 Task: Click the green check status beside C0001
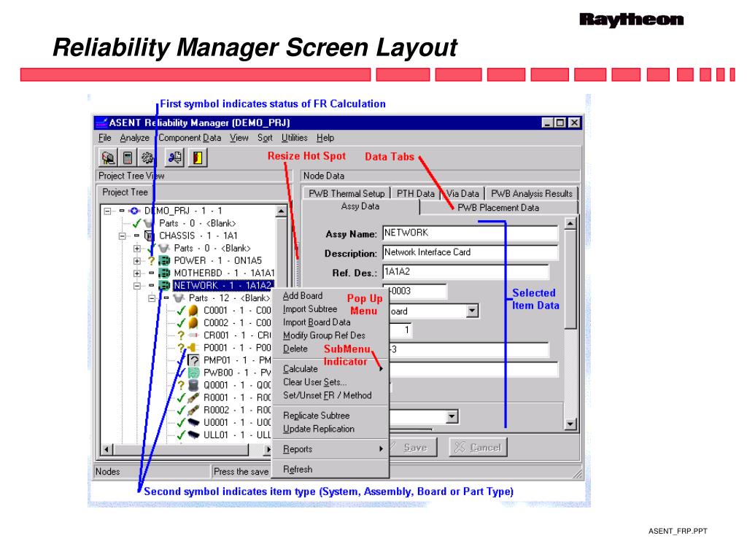click(181, 311)
